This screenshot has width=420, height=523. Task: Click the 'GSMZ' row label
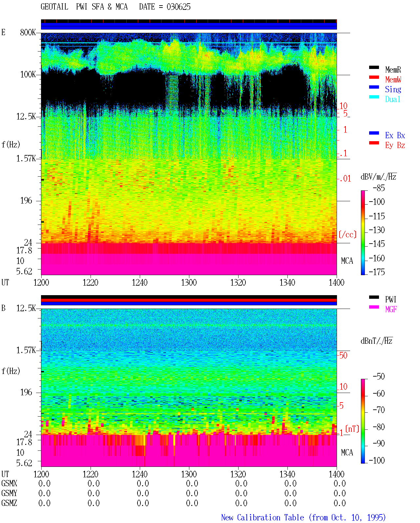(9, 503)
